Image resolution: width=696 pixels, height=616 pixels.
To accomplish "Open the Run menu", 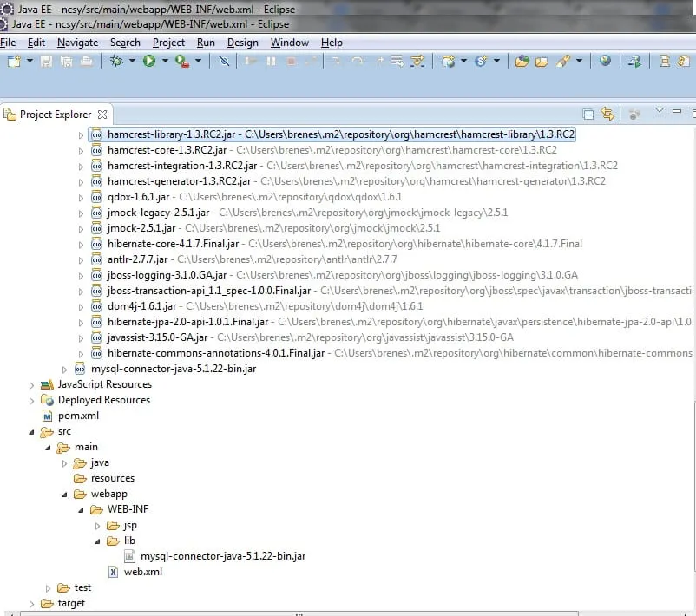I will coord(206,43).
